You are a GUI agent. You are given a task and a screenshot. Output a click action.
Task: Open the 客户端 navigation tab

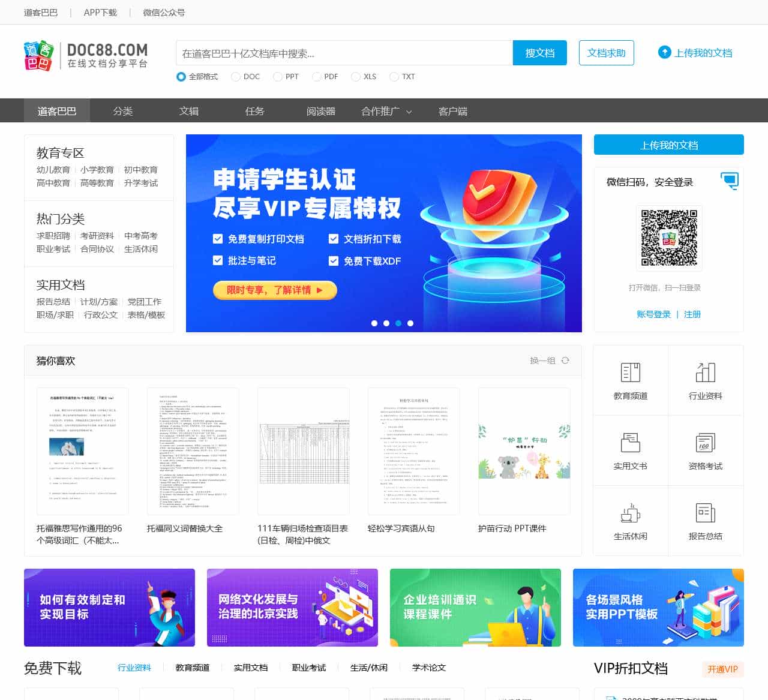[x=453, y=111]
